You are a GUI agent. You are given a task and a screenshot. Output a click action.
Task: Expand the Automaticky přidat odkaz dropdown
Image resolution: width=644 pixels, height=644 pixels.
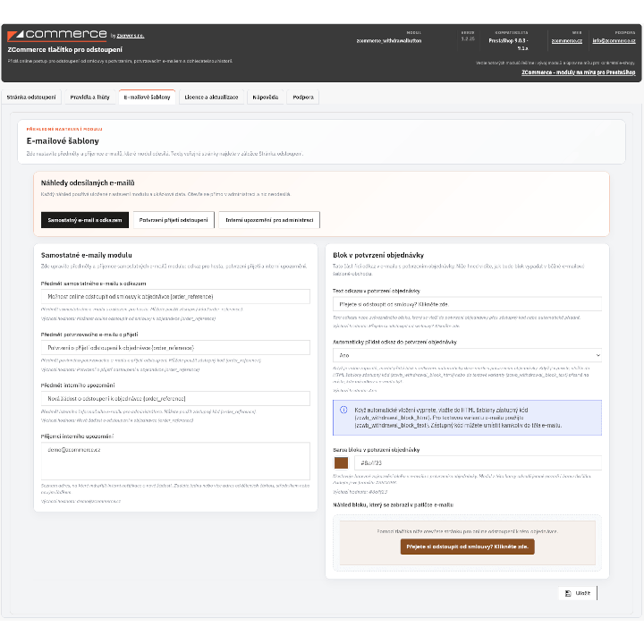[467, 355]
